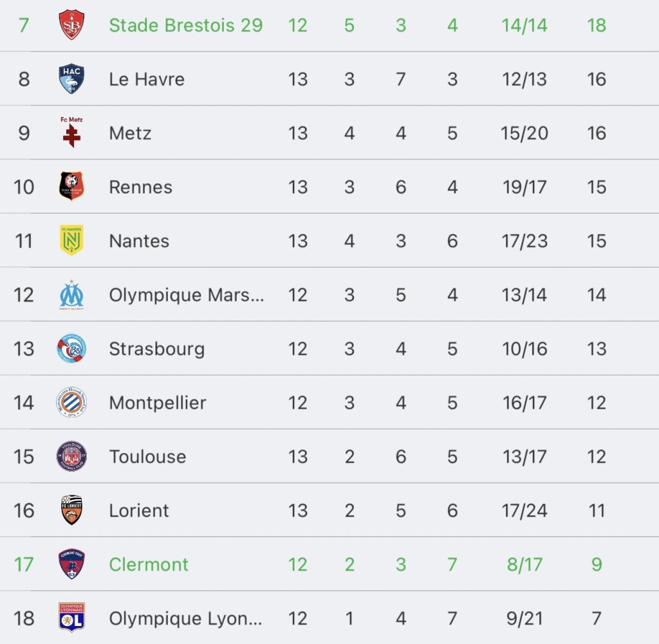Image resolution: width=659 pixels, height=644 pixels.
Task: Tap the Clermont Foot crest
Action: (71, 564)
